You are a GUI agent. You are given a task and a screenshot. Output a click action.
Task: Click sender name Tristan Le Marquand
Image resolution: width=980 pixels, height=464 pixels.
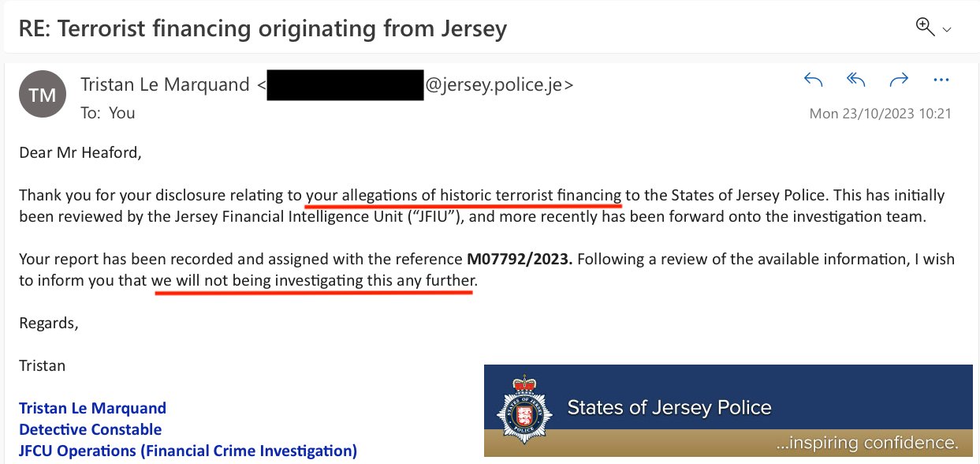[x=166, y=84]
